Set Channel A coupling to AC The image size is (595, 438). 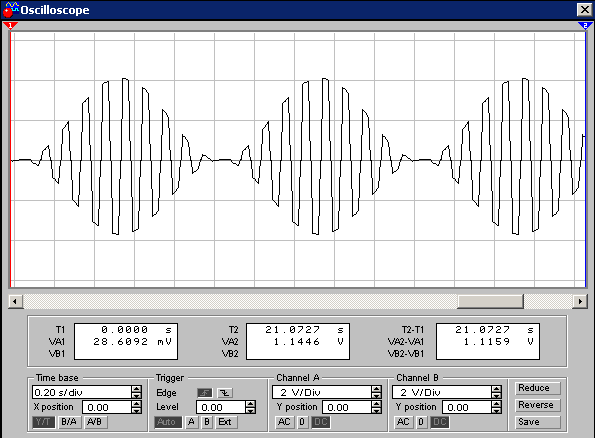pos(284,422)
